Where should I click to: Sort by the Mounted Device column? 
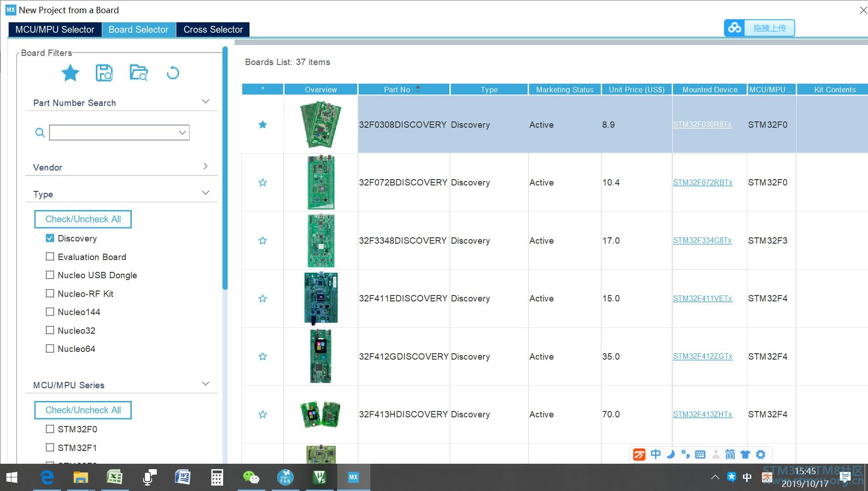tap(710, 90)
